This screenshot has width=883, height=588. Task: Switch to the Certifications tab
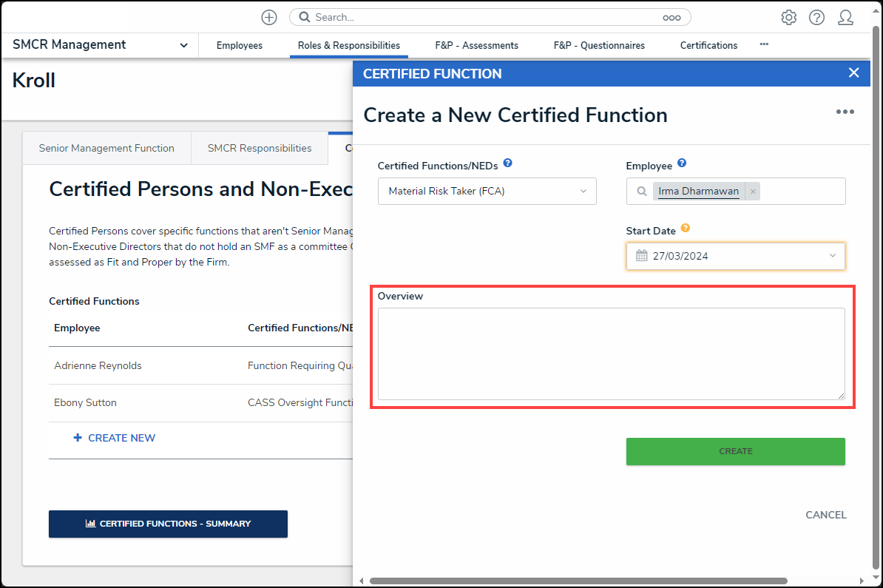pos(708,46)
